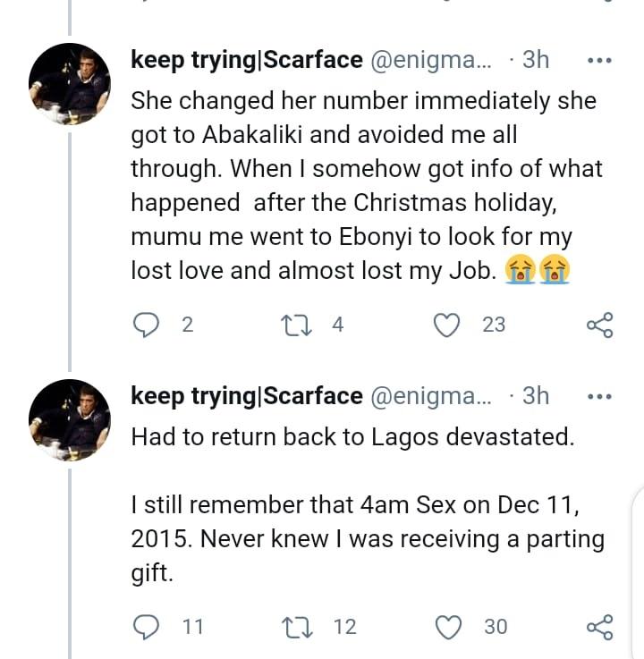Share the Abakaliki tweet via share icon

(599, 325)
